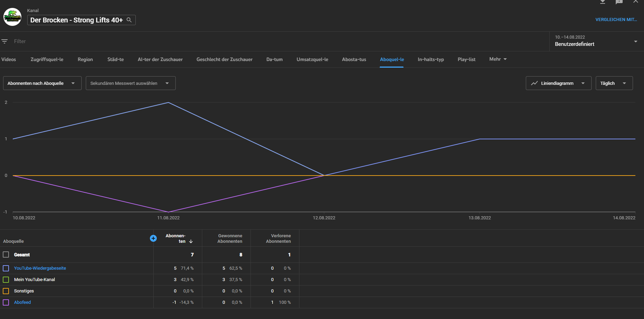Click the orange Sonstiges color checkbox
The image size is (644, 319).
[6, 291]
